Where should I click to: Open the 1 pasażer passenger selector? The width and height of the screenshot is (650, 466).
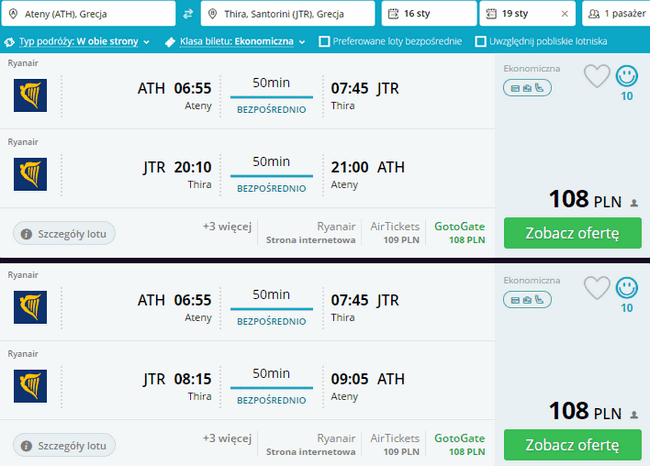[x=616, y=14]
